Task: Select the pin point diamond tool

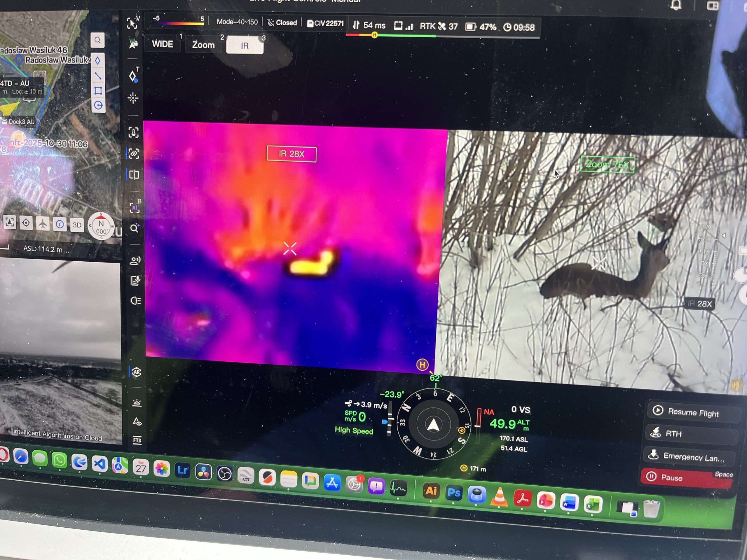Action: click(133, 76)
